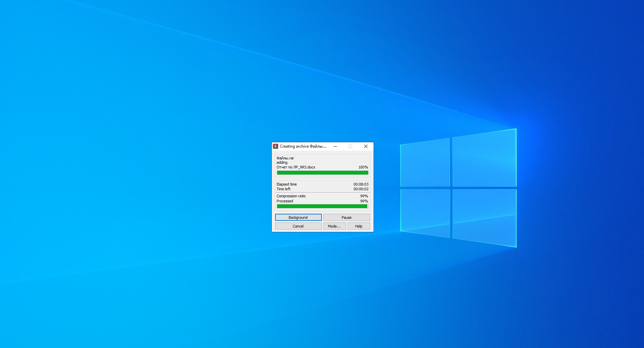Image resolution: width=644 pixels, height=348 pixels.
Task: Click the Elapsed time value 00:08:03
Action: tap(361, 184)
